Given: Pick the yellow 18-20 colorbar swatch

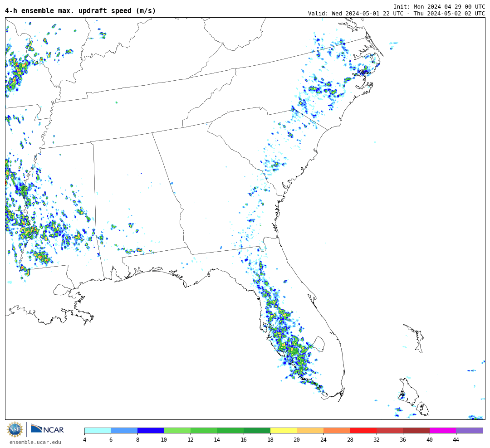Looking at the screenshot, I should pos(284,431).
